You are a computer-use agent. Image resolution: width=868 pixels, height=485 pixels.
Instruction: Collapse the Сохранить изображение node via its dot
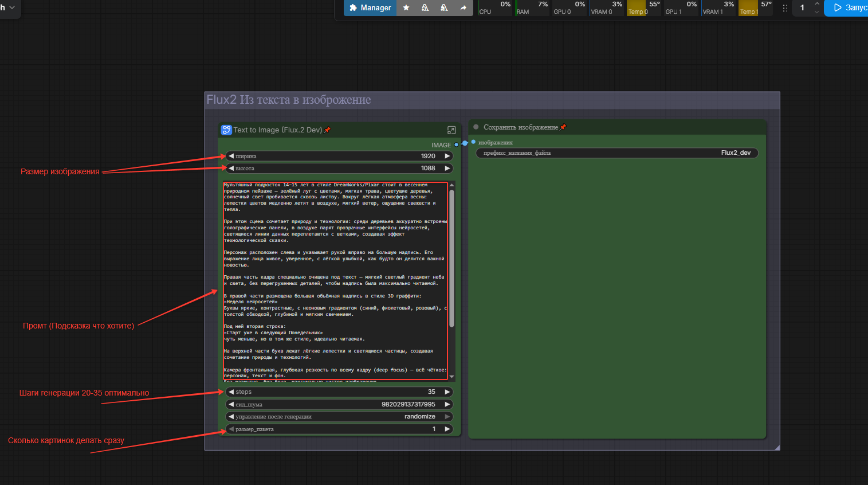[x=476, y=127]
